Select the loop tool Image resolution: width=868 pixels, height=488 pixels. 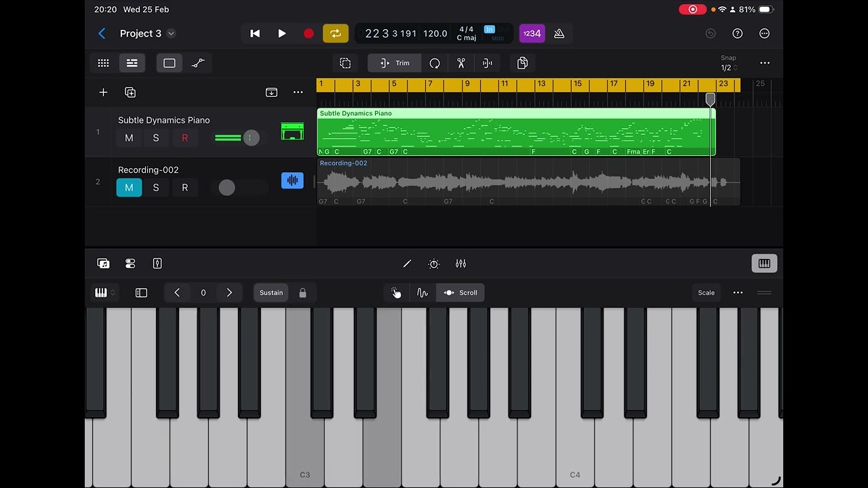pyautogui.click(x=435, y=63)
